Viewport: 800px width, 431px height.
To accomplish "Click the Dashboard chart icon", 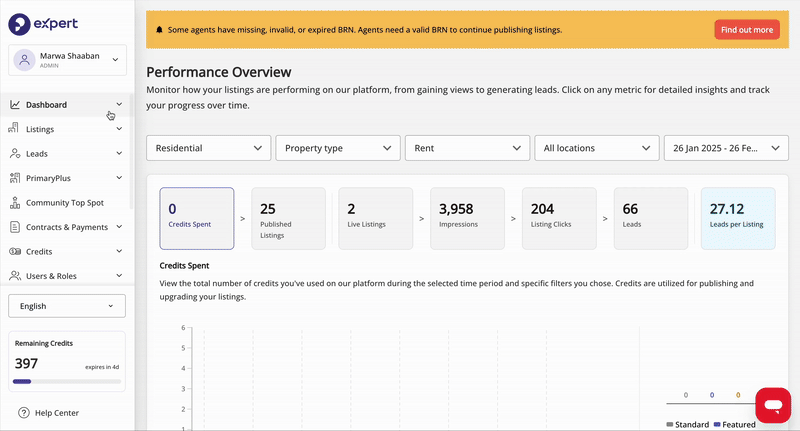I will 15,105.
